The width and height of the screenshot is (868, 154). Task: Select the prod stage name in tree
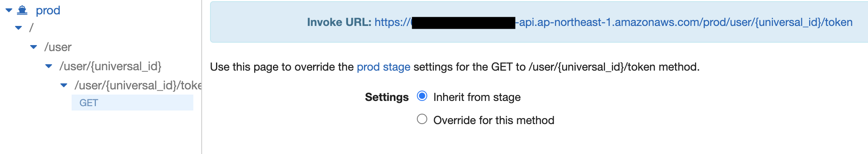tap(48, 10)
